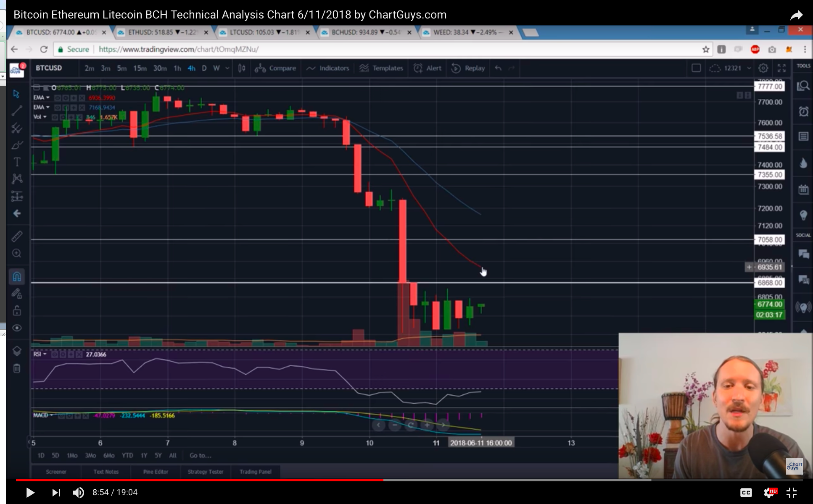Toggle magnet mode in left toolbar

[x=17, y=276]
